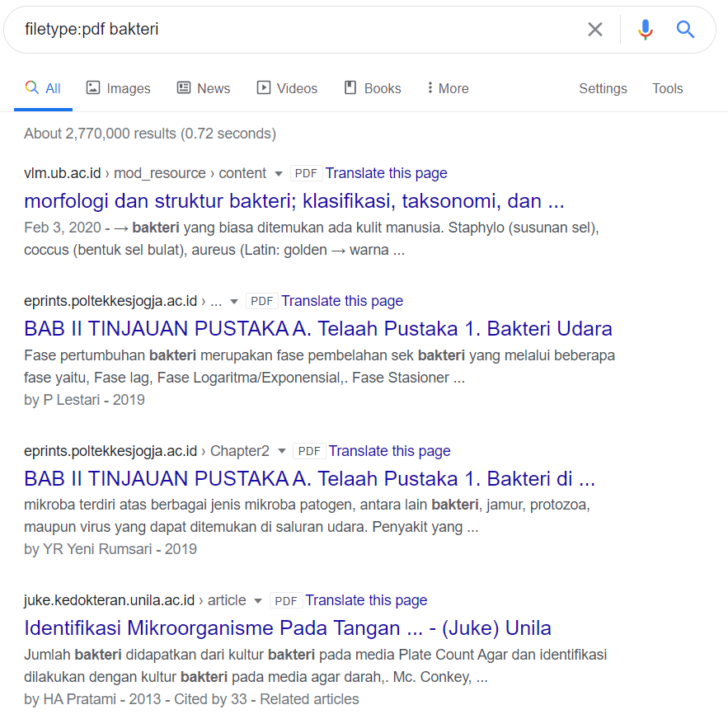Show search Tools options
Screen dimensions: 728x719
tap(667, 88)
